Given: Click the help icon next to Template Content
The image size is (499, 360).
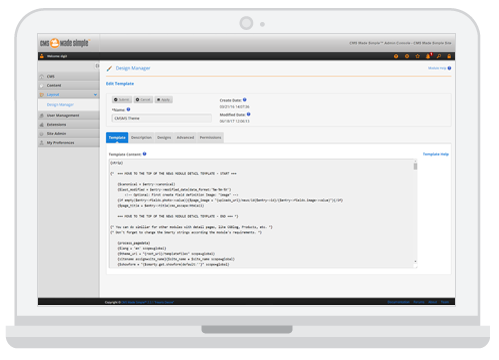Looking at the screenshot, I should point(144,154).
